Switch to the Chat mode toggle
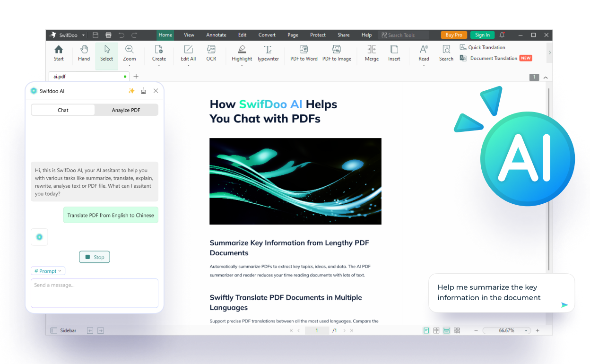 tap(63, 110)
